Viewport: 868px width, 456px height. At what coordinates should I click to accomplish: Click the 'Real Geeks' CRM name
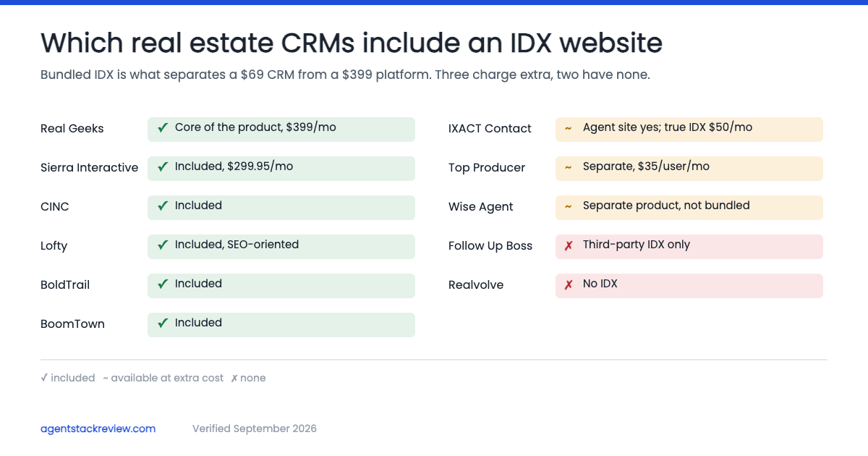coord(72,129)
